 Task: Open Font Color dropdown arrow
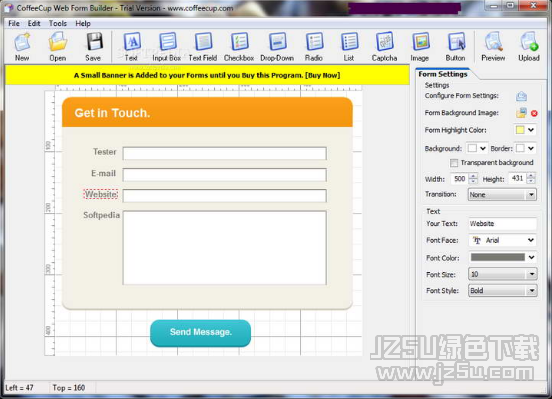tap(532, 257)
